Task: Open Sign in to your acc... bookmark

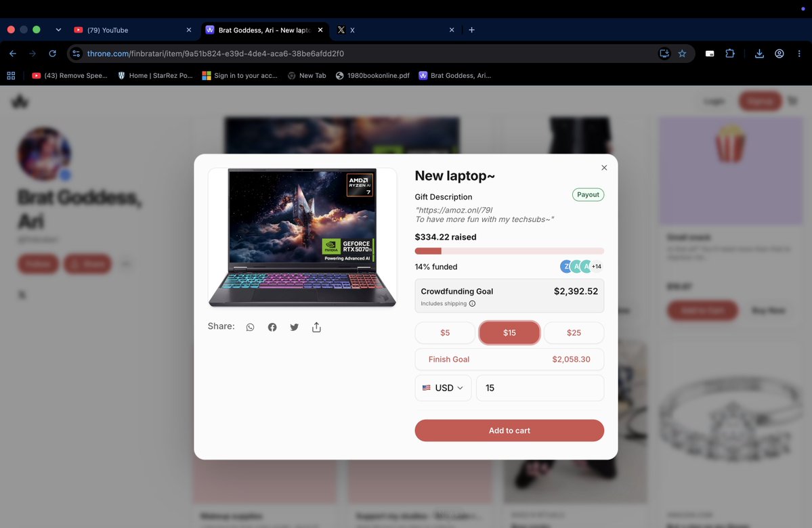Action: click(x=240, y=76)
